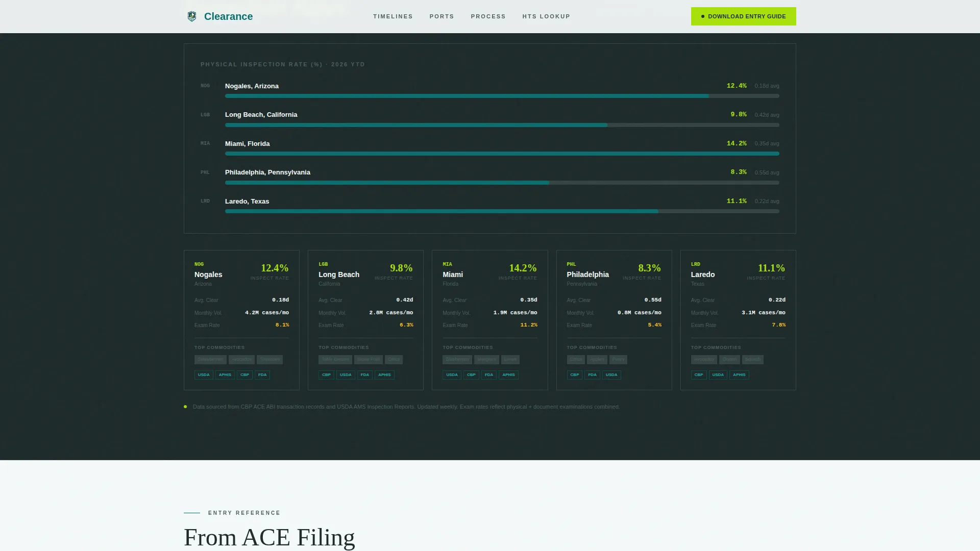Click the Entry Reference section label

click(x=244, y=513)
